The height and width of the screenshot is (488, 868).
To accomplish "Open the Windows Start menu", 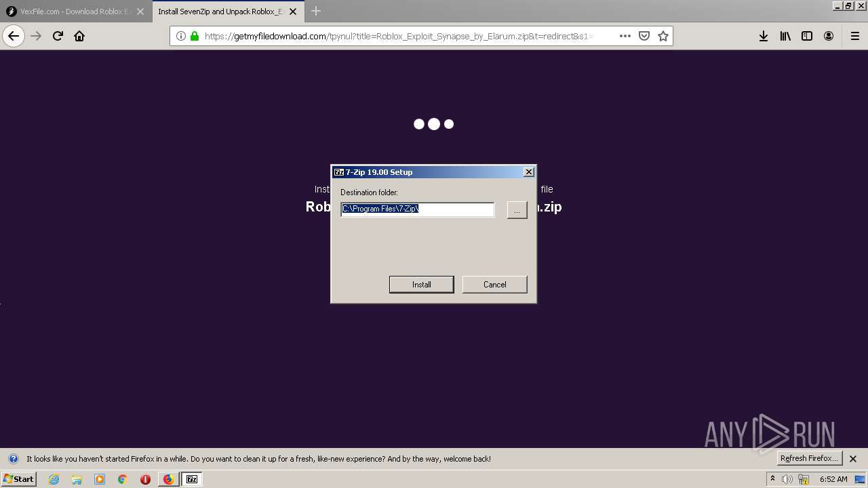I will point(18,479).
